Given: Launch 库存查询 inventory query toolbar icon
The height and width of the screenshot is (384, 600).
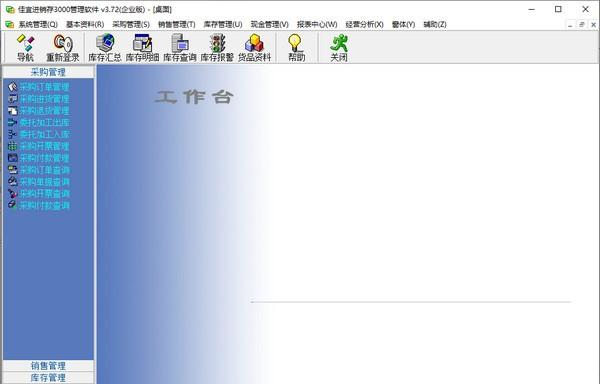Looking at the screenshot, I should click(x=179, y=48).
